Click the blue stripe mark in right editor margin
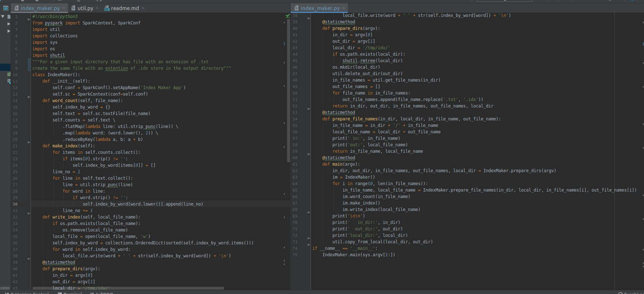This screenshot has width=644, height=294. pyautogui.click(x=643, y=44)
